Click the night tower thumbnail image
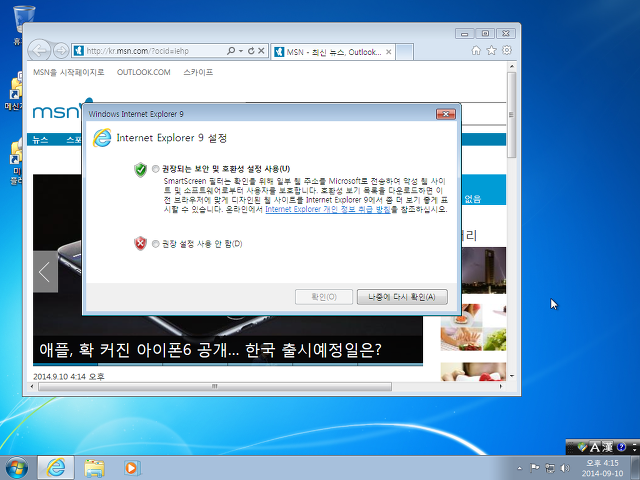 coord(484,270)
